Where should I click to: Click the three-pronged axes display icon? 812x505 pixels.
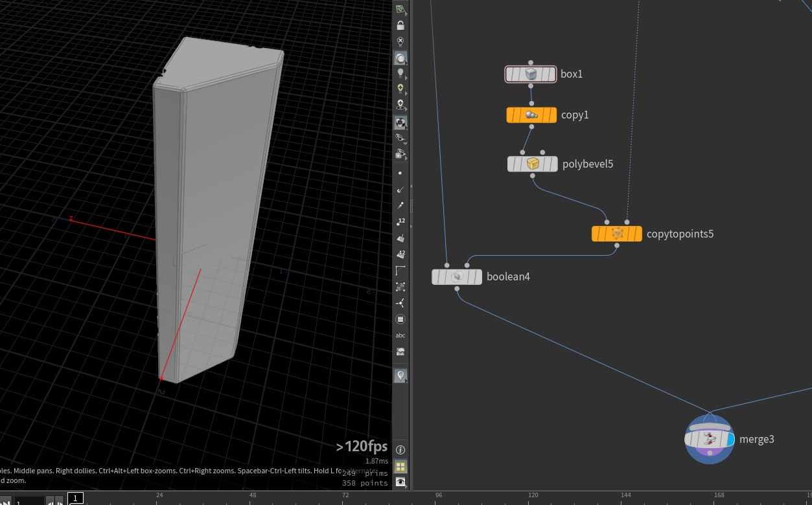pyautogui.click(x=400, y=302)
